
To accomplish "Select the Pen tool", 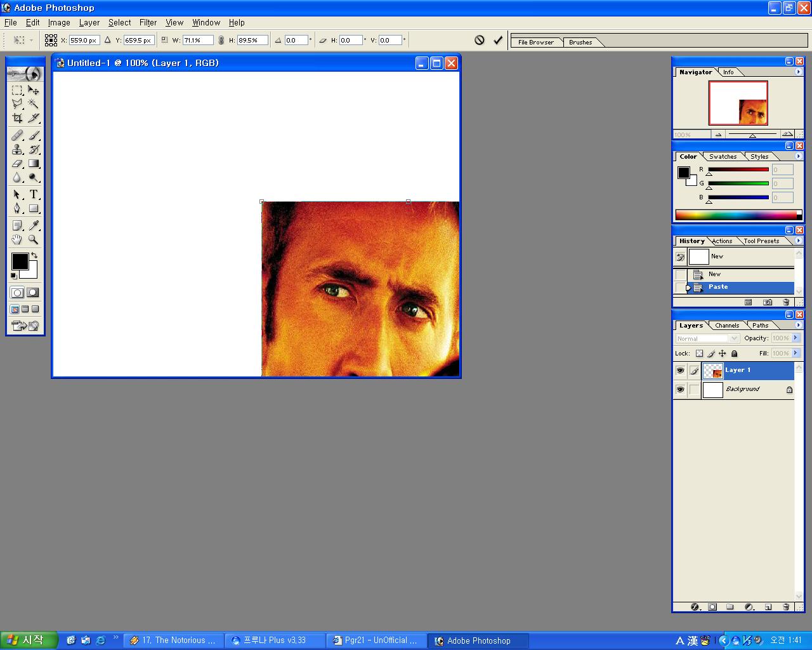I will (x=17, y=208).
